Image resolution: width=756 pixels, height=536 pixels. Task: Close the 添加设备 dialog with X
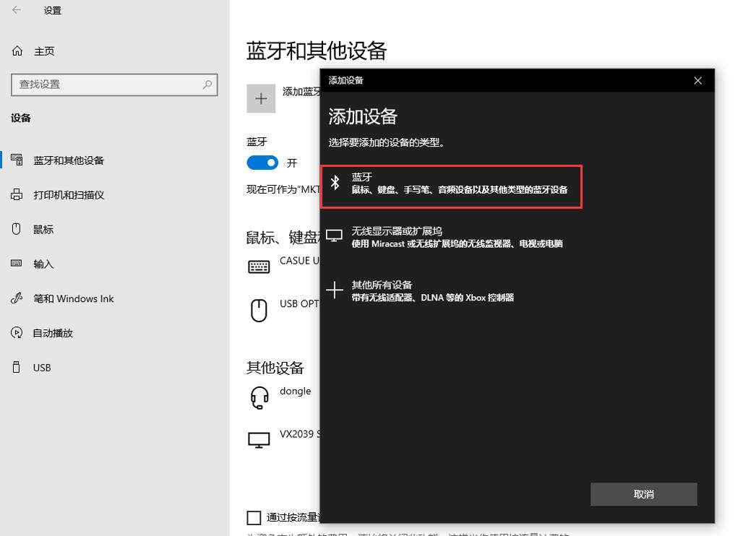tap(697, 80)
